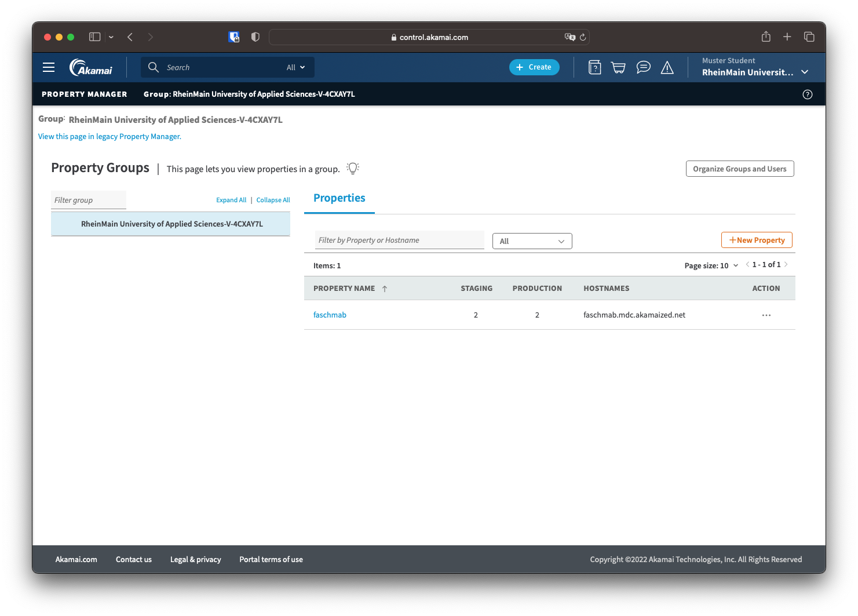This screenshot has width=858, height=616.
Task: Click the translate page icon
Action: point(570,37)
